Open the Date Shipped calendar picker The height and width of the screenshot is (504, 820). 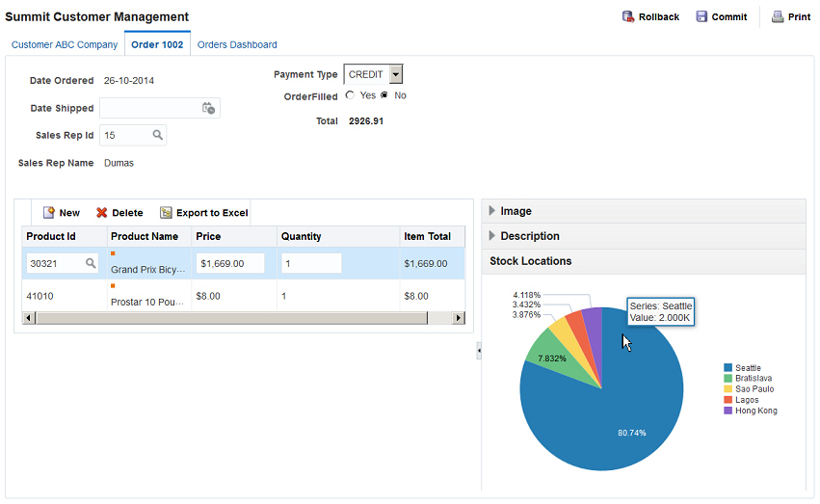click(208, 108)
